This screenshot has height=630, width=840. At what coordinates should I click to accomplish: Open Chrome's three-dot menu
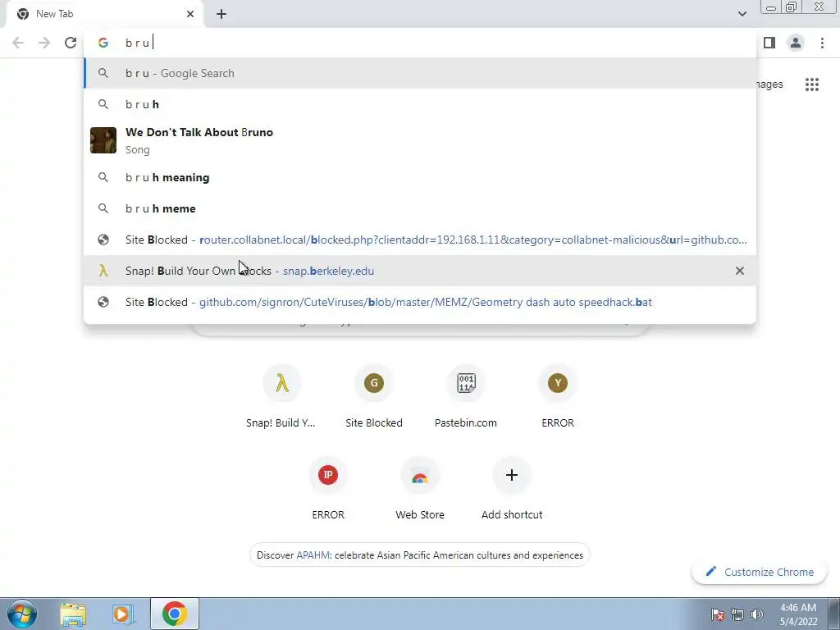822,43
